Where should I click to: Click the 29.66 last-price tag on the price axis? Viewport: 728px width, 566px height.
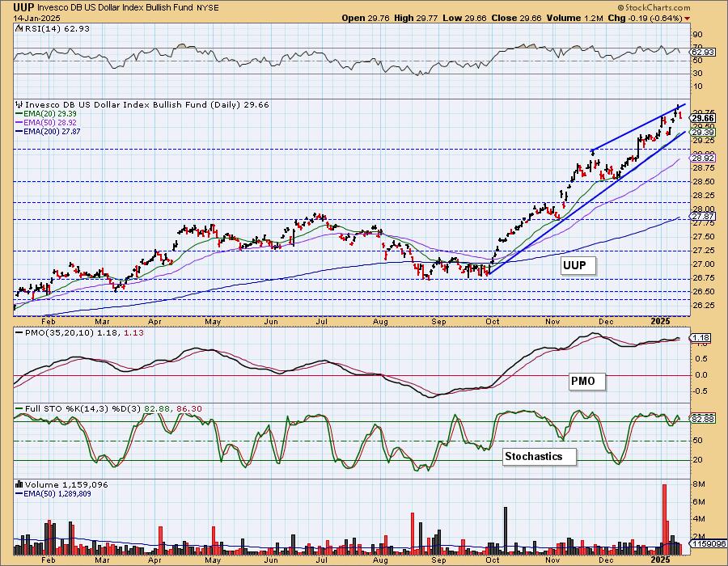tap(703, 118)
